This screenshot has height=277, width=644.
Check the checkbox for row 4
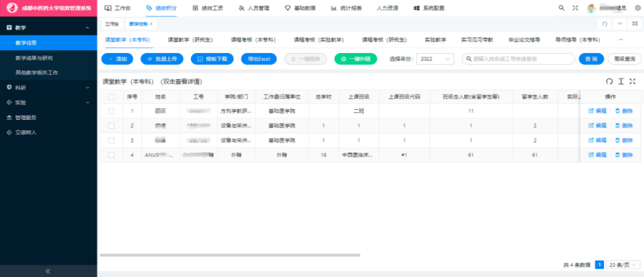pos(111,155)
